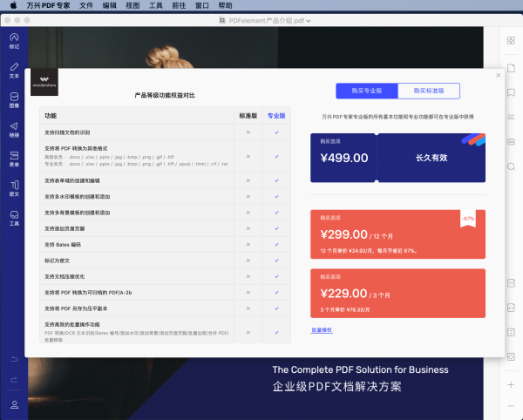This screenshot has width=523, height=420.
Task: Select the 标记 markup tool in sidebar
Action: click(x=14, y=41)
